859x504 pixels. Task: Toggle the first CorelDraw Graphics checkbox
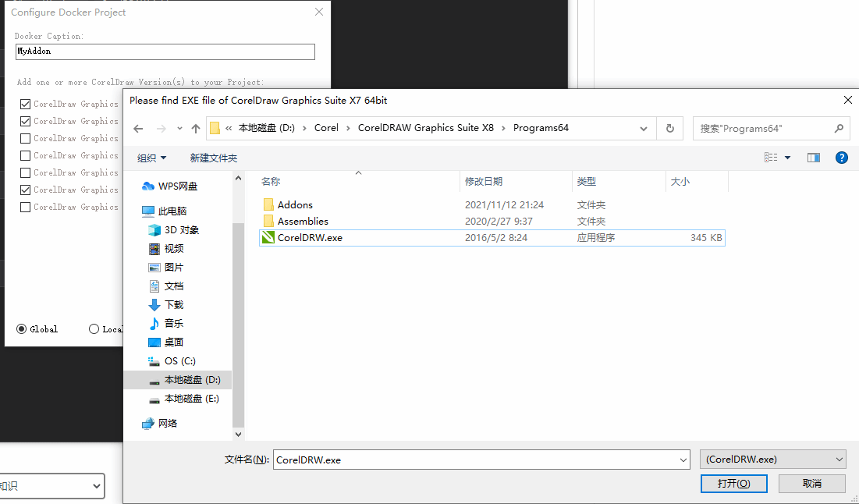pyautogui.click(x=26, y=104)
